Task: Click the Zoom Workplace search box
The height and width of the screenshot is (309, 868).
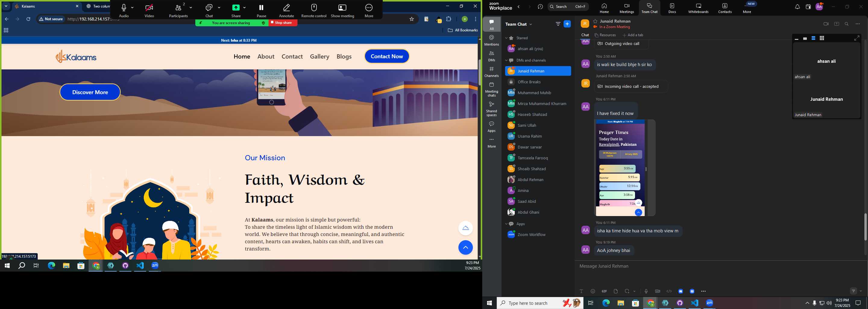Action: coord(568,6)
